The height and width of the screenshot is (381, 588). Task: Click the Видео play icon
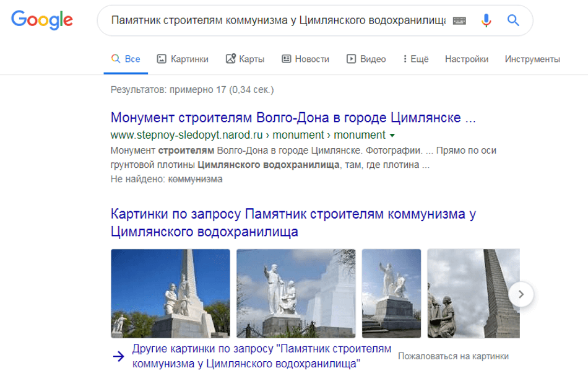coord(350,59)
